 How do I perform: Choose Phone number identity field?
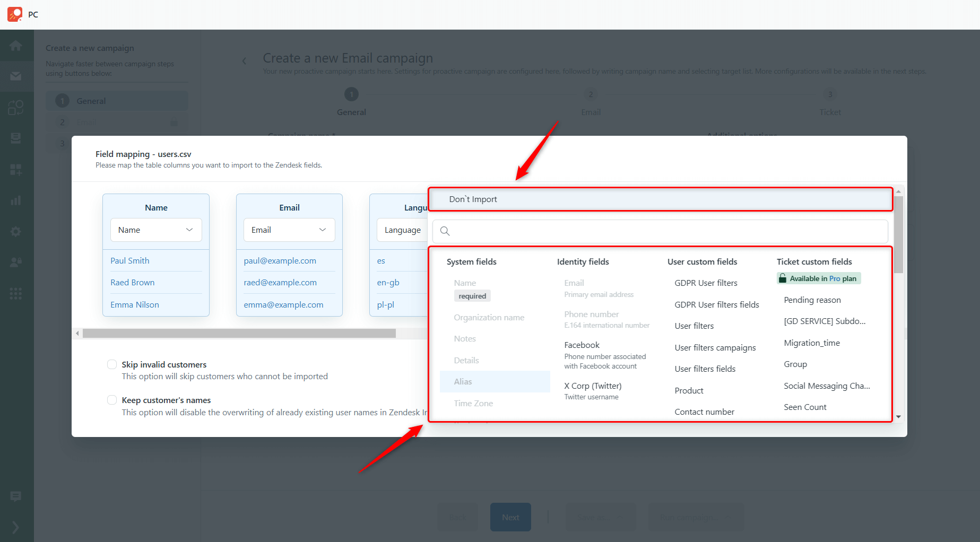pyautogui.click(x=606, y=319)
